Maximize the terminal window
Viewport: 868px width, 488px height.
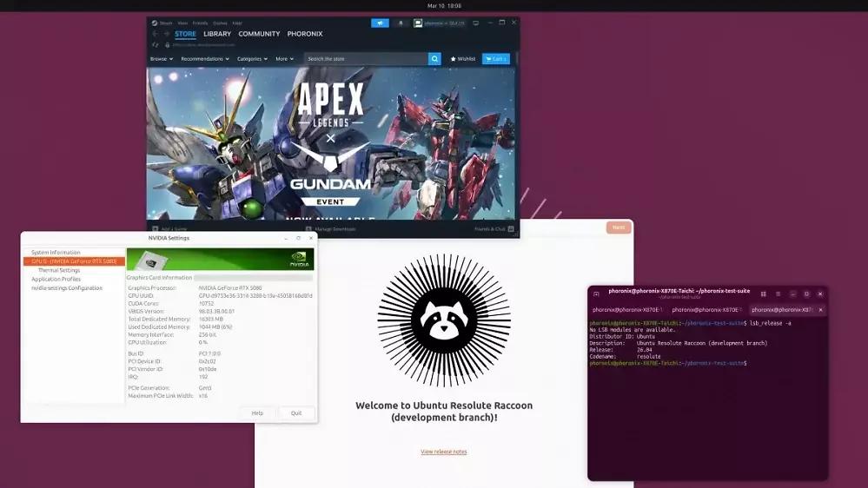coord(806,293)
